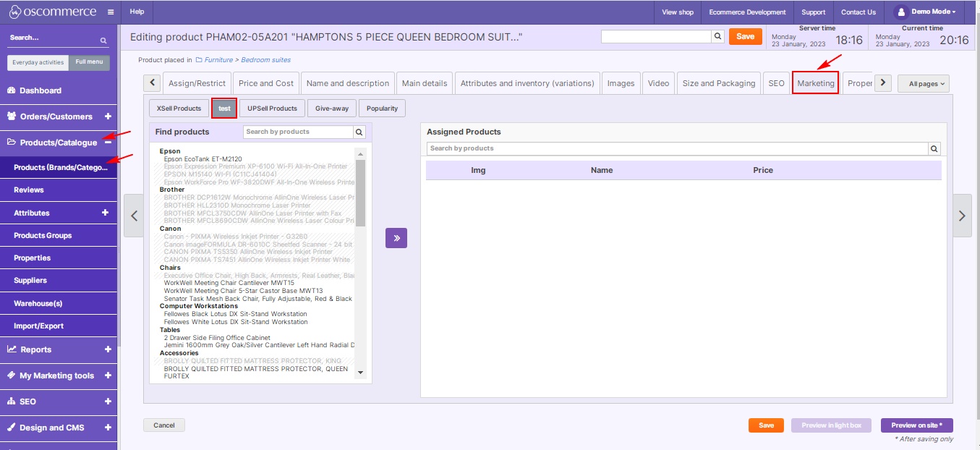Viewport: 980px width, 450px height.
Task: Click the Find products list scrollbar
Action: pyautogui.click(x=361, y=192)
